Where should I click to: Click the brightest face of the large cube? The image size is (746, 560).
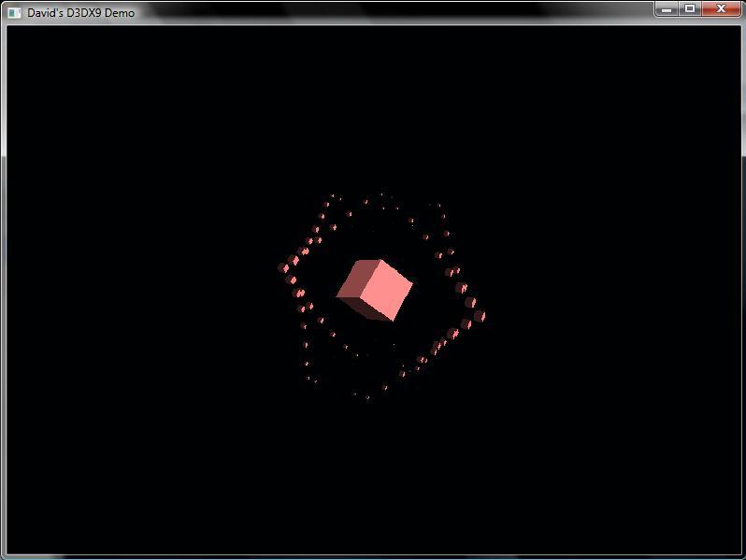pyautogui.click(x=388, y=292)
